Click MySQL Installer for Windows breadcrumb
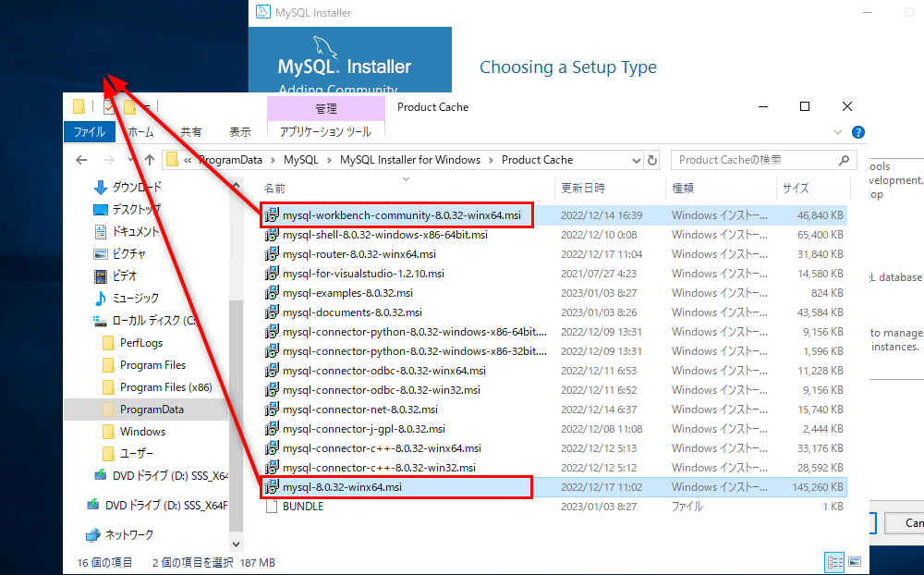The width and height of the screenshot is (924, 575). click(x=410, y=160)
